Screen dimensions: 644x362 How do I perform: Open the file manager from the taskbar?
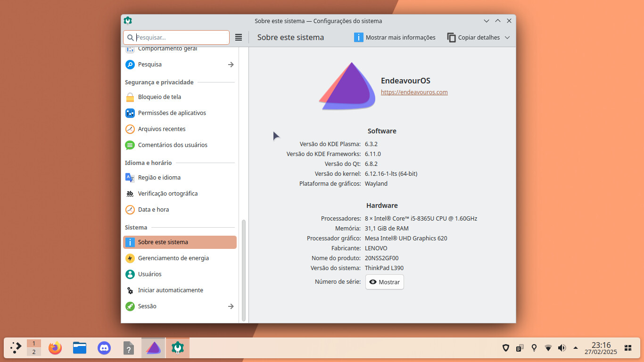(x=80, y=348)
